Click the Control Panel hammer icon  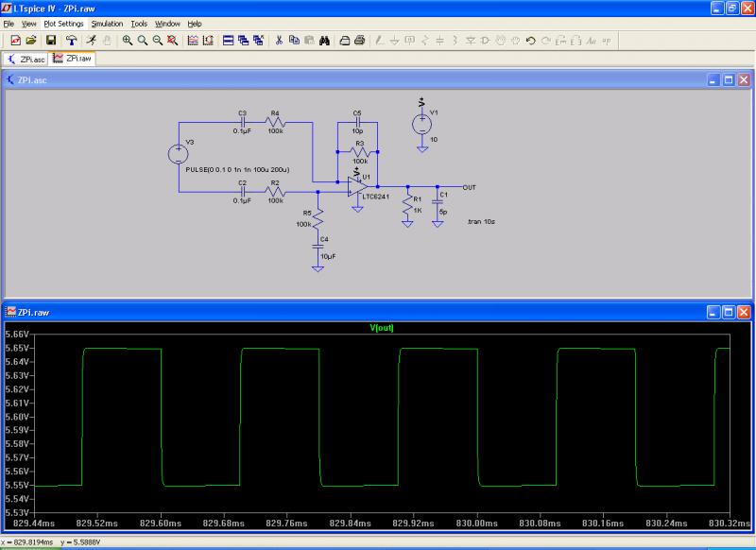tap(71, 41)
